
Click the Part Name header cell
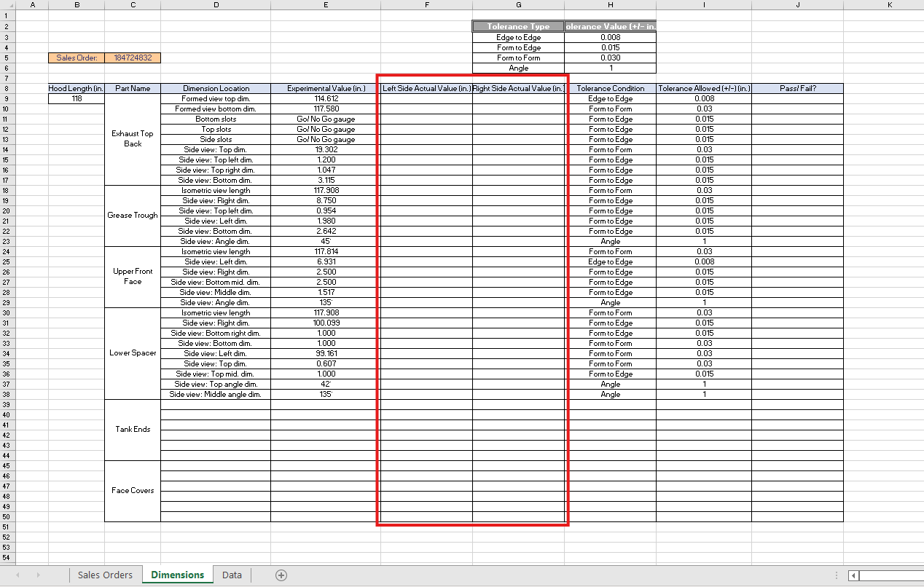tap(133, 88)
